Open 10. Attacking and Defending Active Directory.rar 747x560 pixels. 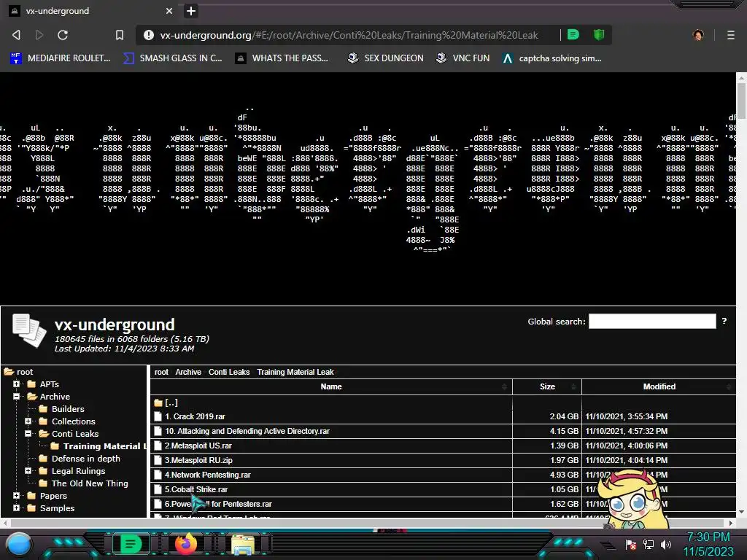[247, 431]
